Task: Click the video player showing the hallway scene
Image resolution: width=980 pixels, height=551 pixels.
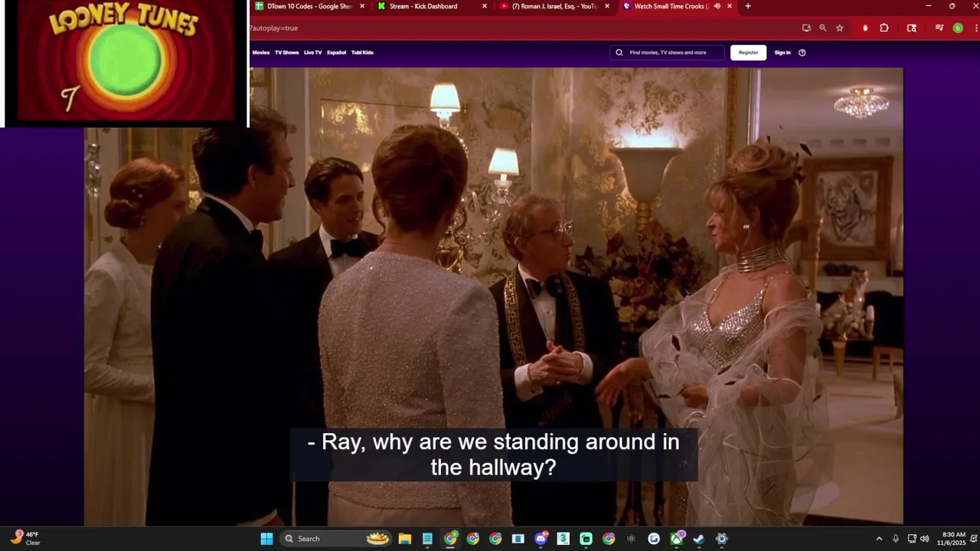Action: click(494, 296)
